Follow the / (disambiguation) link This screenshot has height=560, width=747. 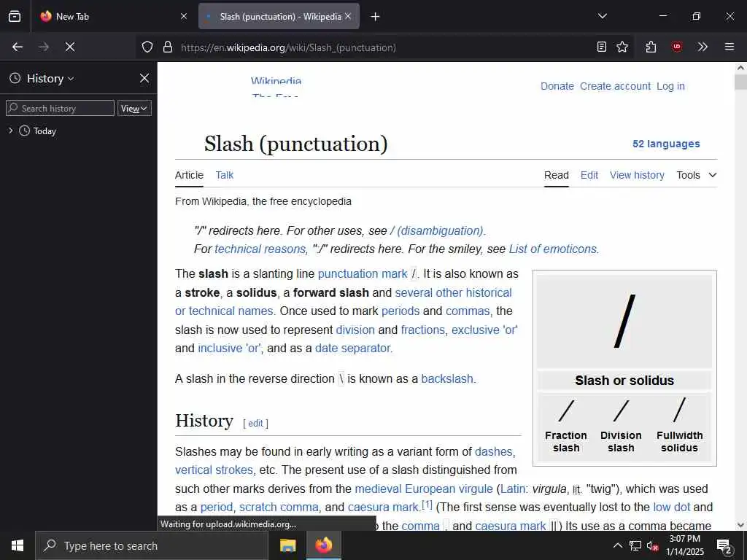point(438,231)
